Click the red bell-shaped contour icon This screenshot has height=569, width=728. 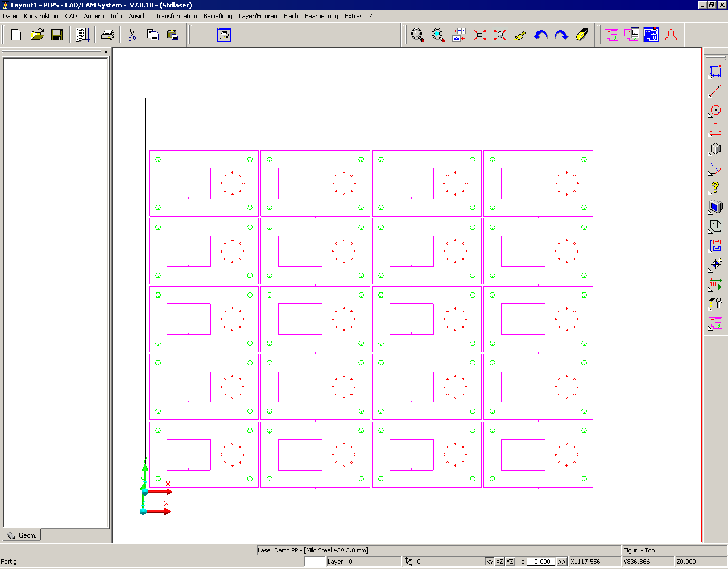click(671, 35)
